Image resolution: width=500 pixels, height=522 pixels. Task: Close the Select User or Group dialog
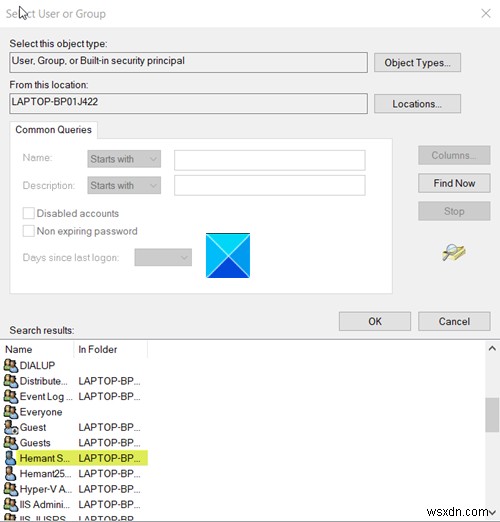point(486,13)
